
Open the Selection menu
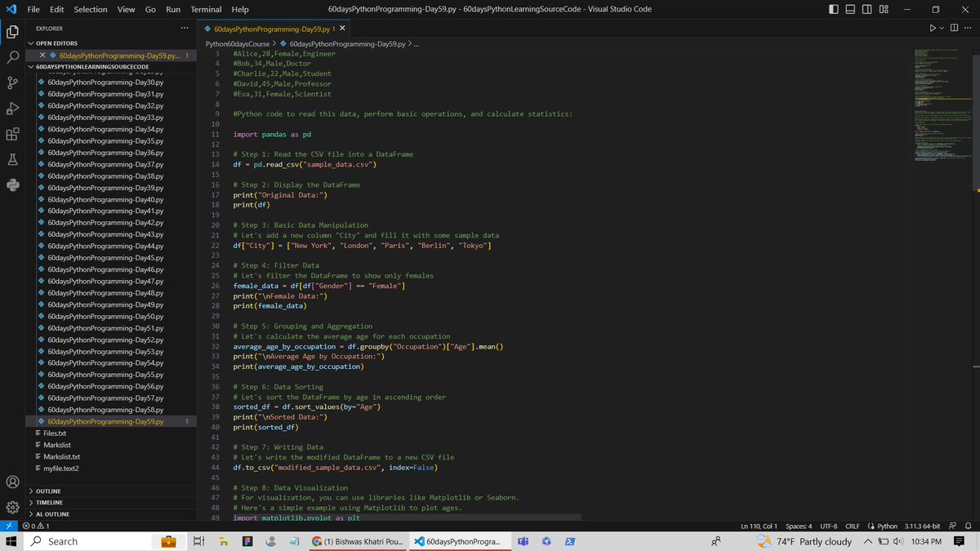tap(91, 9)
